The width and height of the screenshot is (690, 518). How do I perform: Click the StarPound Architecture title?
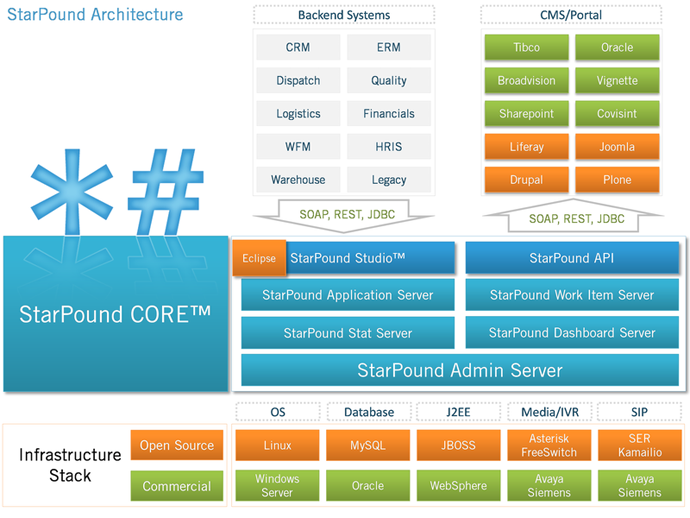coord(95,15)
